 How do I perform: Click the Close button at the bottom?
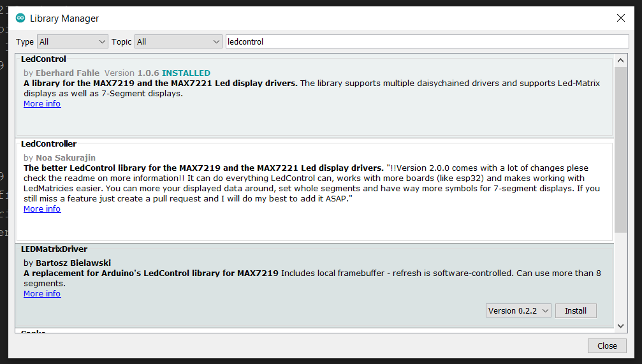tap(607, 346)
